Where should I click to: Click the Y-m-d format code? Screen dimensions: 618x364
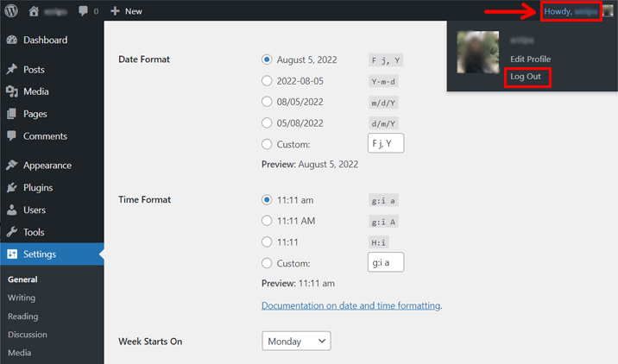383,82
